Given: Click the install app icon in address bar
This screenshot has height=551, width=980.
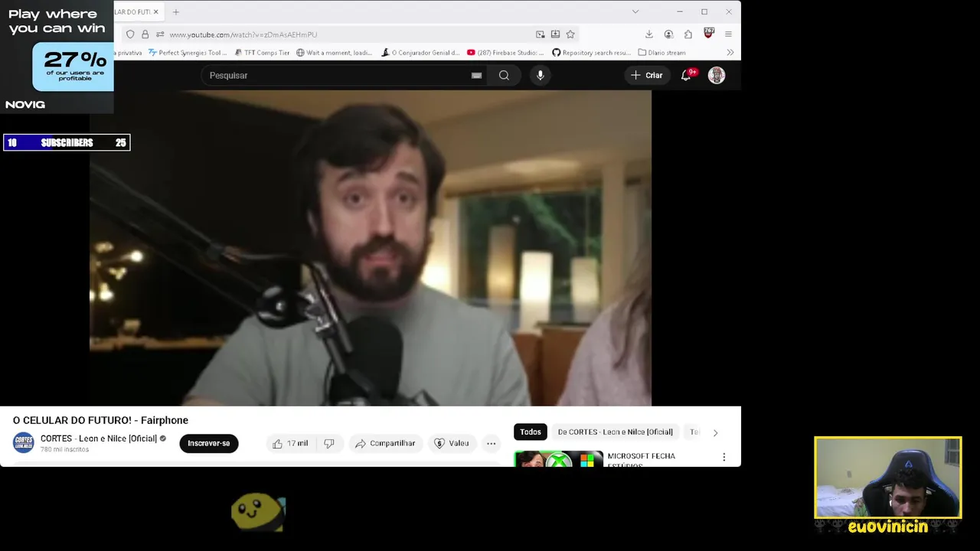Looking at the screenshot, I should click(x=555, y=34).
